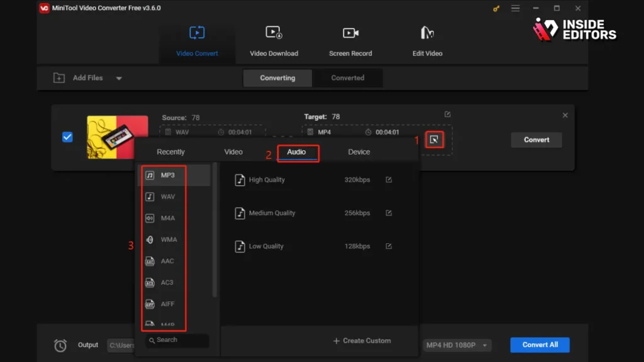Click the output path field
The width and height of the screenshot is (644, 362).
pyautogui.click(x=121, y=346)
